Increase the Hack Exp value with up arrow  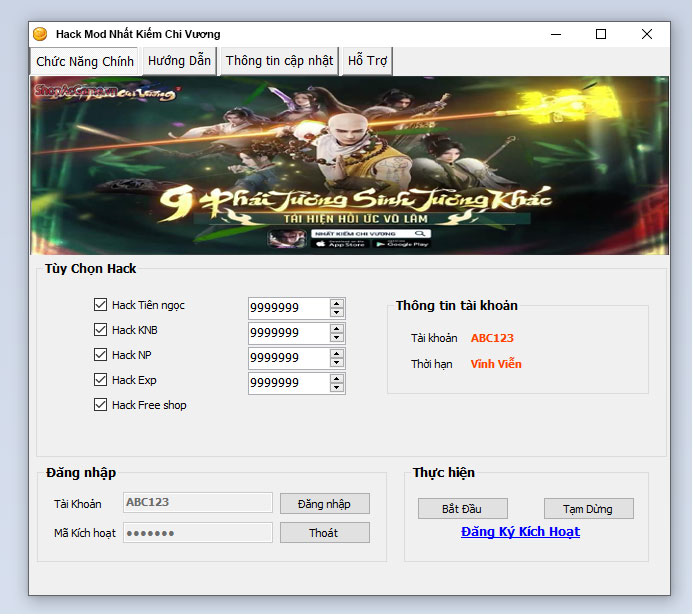coord(337,379)
